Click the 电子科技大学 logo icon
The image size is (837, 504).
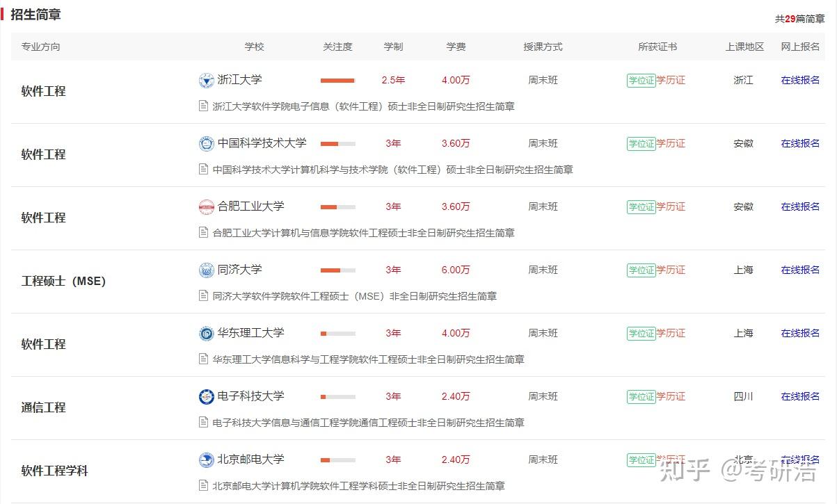click(x=207, y=397)
